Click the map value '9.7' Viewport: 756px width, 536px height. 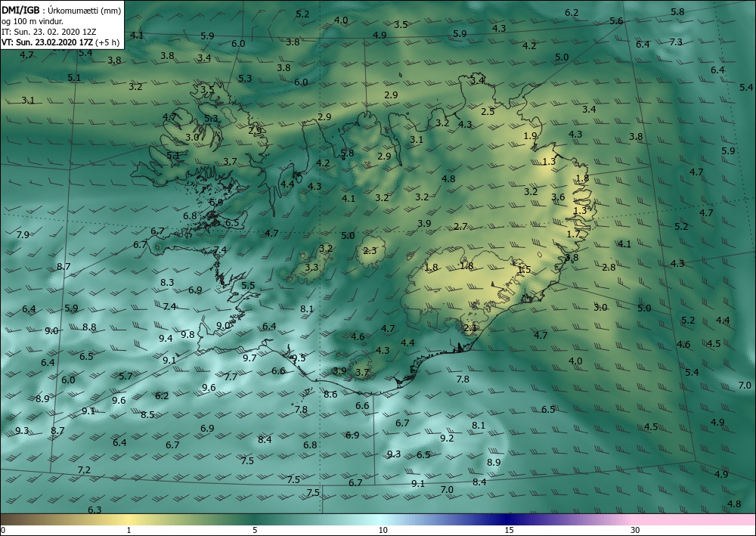(249, 358)
